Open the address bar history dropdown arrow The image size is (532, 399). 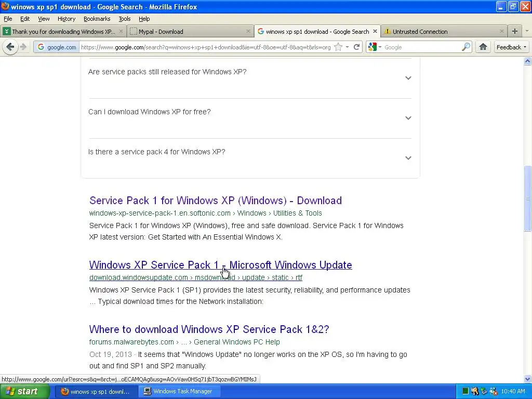(347, 47)
